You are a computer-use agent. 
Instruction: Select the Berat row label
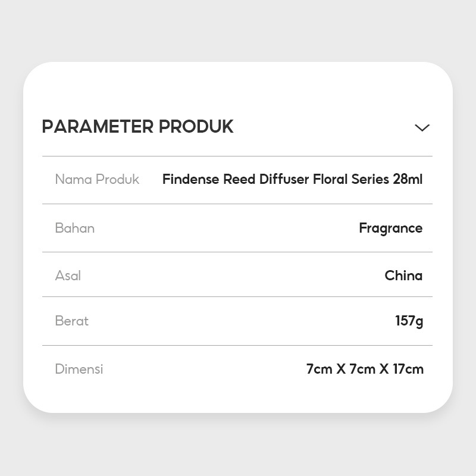(71, 321)
